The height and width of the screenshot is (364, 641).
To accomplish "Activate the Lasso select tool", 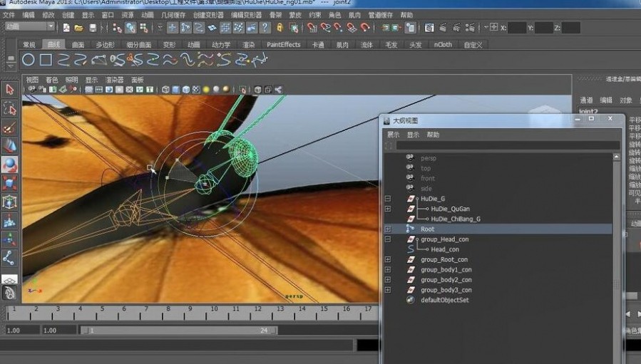I will tap(10, 108).
